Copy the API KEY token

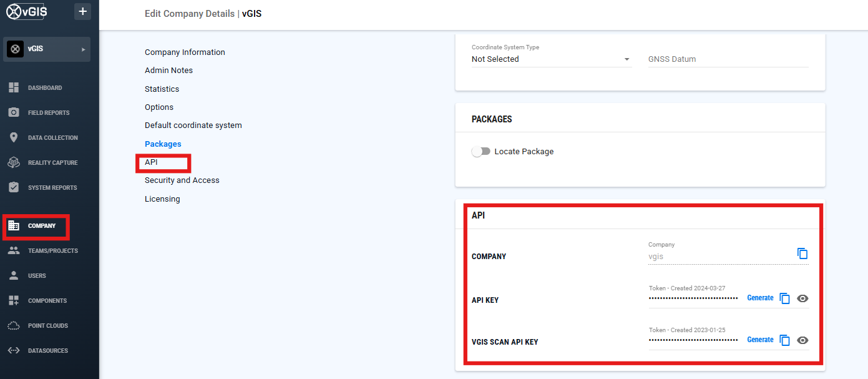coord(785,298)
